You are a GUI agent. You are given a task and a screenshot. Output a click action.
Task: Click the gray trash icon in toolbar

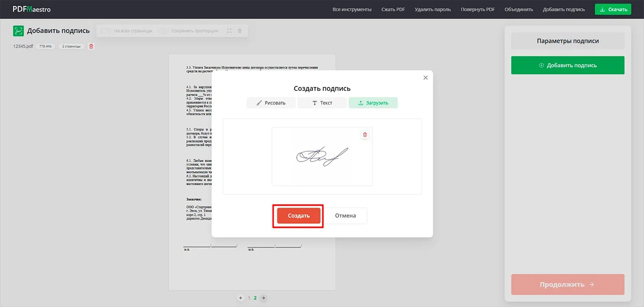coord(240,31)
